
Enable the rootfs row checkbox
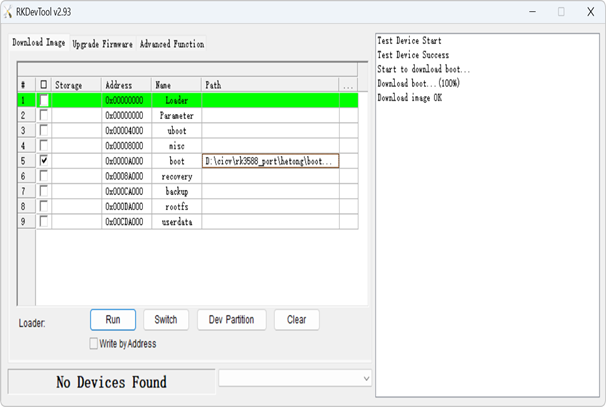tap(43, 205)
